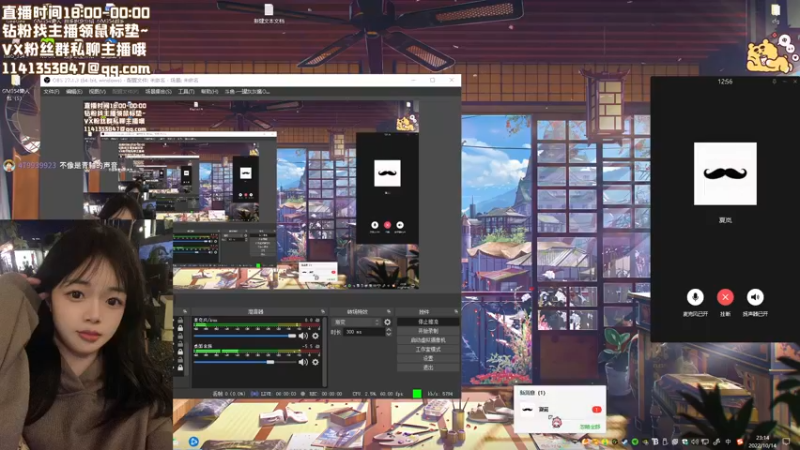Click the volume icon in system tray
Viewport: 800px width, 450px height.
click(695, 442)
